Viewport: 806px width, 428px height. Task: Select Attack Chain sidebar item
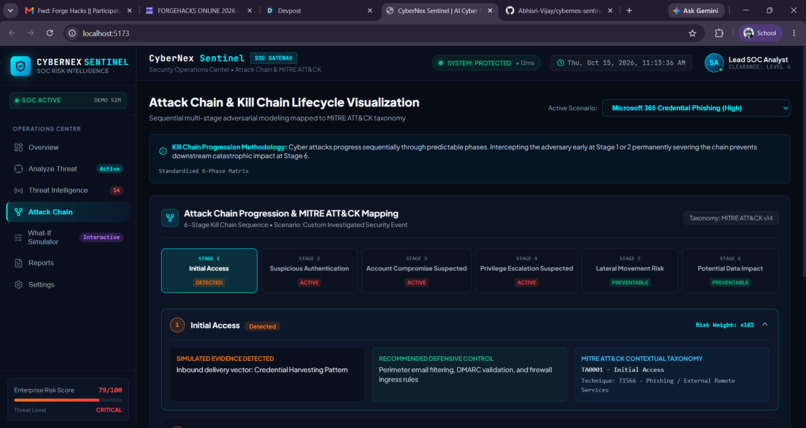pyautogui.click(x=67, y=212)
